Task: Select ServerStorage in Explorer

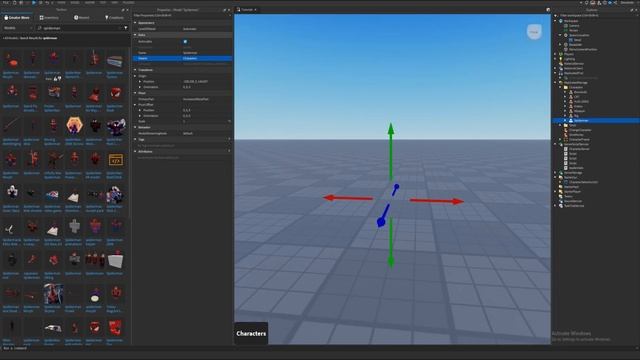Action: pyautogui.click(x=573, y=173)
